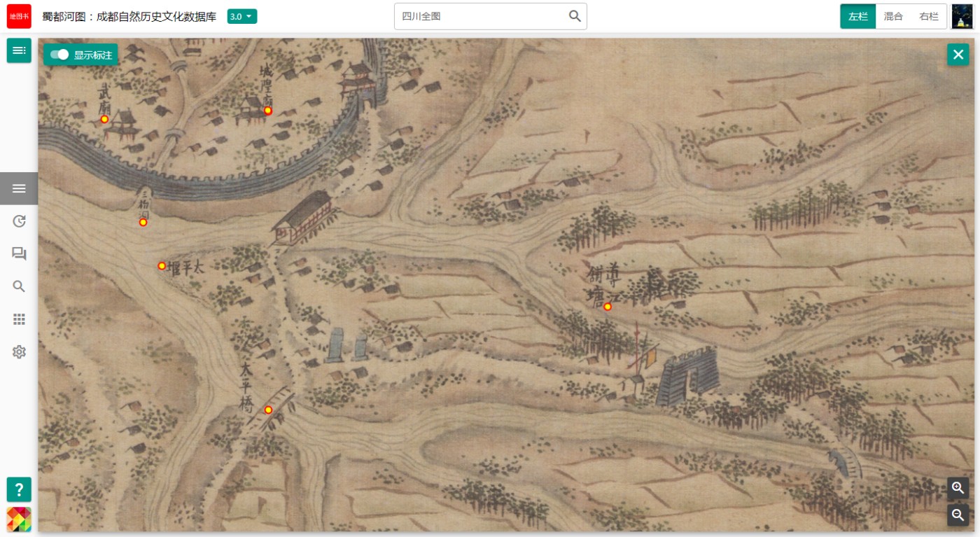Zoom out on the map
980x537 pixels.
point(958,515)
